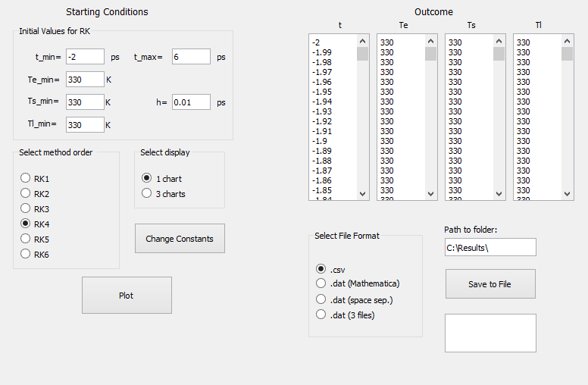
Task: Click the Plot button
Action: coord(127,296)
